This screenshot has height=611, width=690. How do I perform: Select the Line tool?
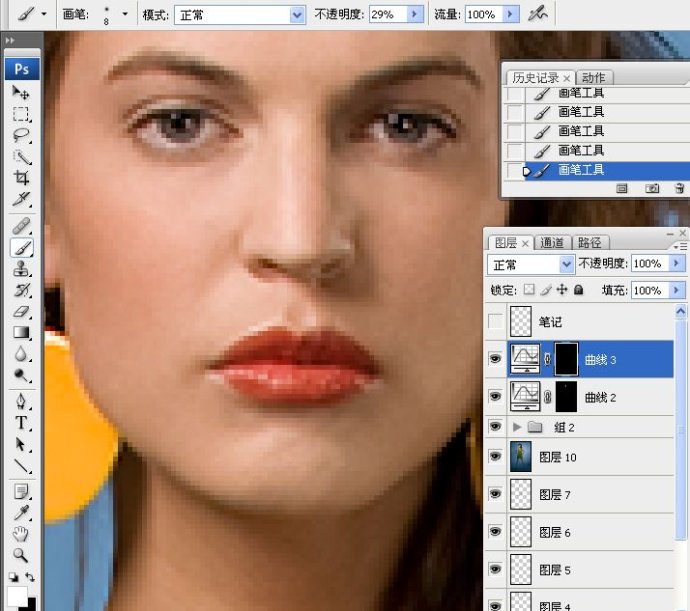(x=21, y=465)
